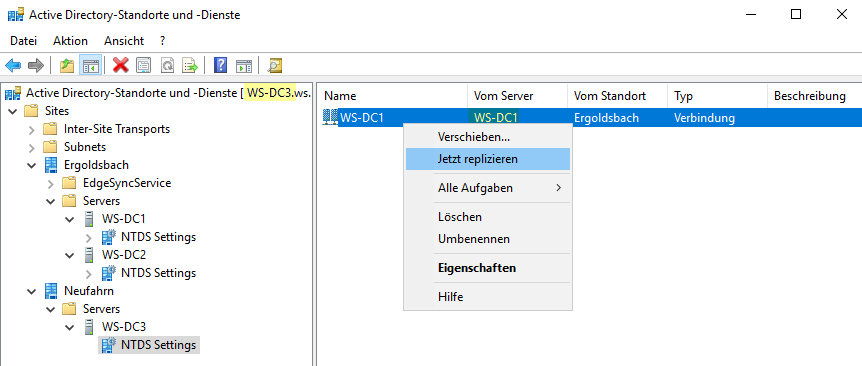
Task: Click the Forward arrow toolbar icon
Action: tap(36, 66)
